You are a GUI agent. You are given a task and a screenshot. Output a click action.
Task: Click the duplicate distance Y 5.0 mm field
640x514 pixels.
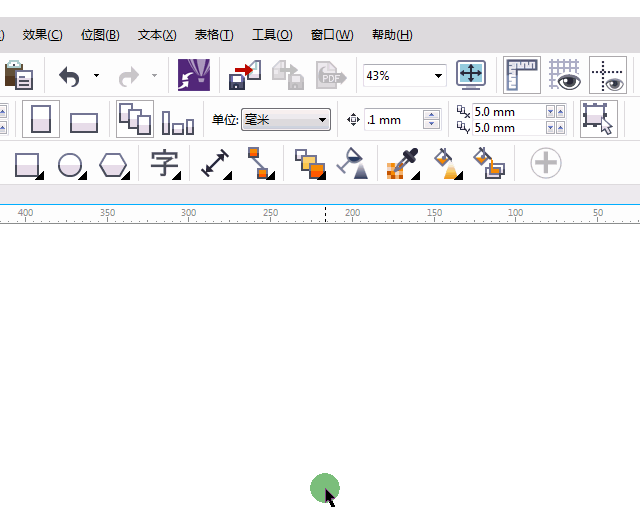click(x=509, y=128)
